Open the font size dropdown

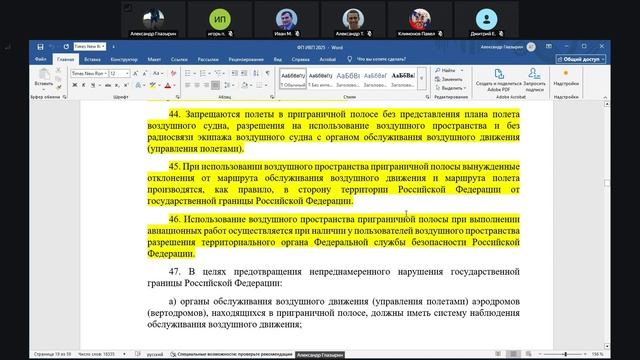127,73
